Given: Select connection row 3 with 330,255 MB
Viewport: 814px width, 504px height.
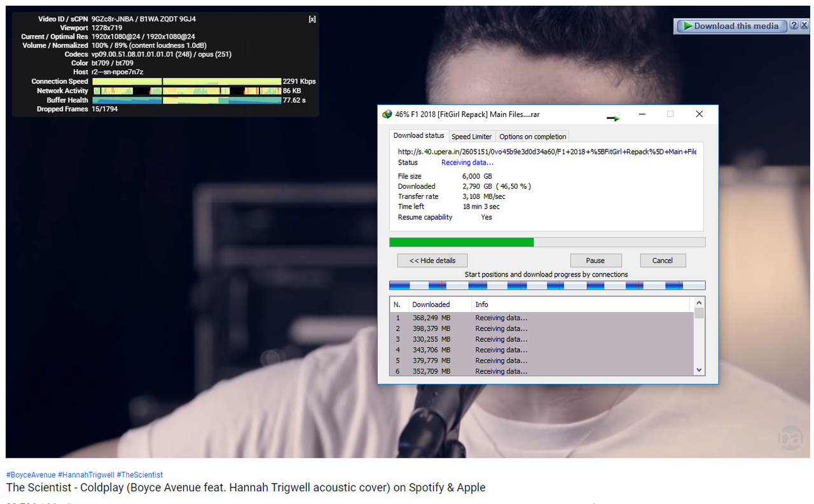Looking at the screenshot, I should [x=541, y=339].
